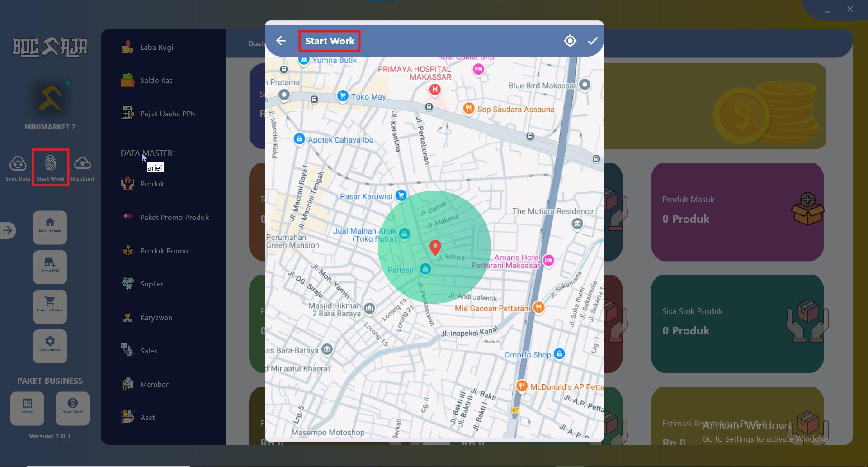This screenshot has height=467, width=868.
Task: Click the Start Work fingerprint icon
Action: point(50,163)
